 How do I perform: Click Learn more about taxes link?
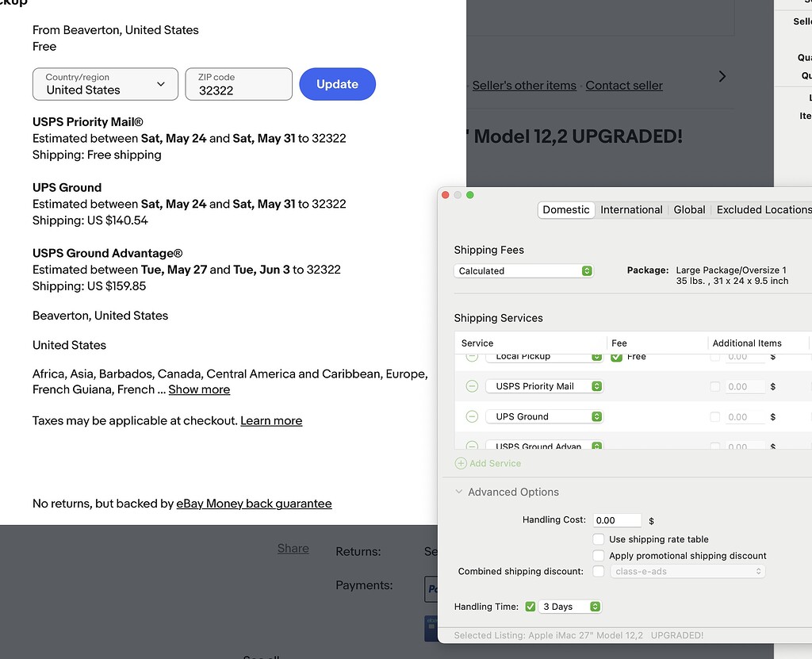(271, 420)
